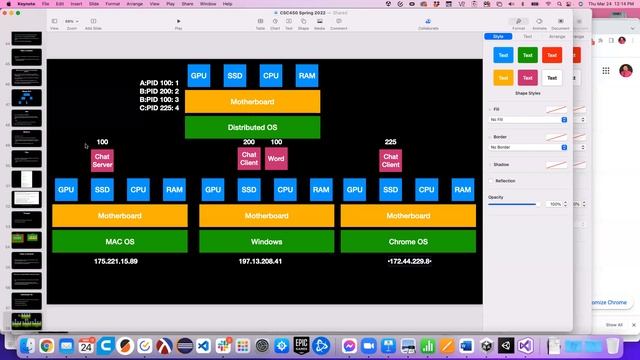Apply the pink Text shape style

528,78
